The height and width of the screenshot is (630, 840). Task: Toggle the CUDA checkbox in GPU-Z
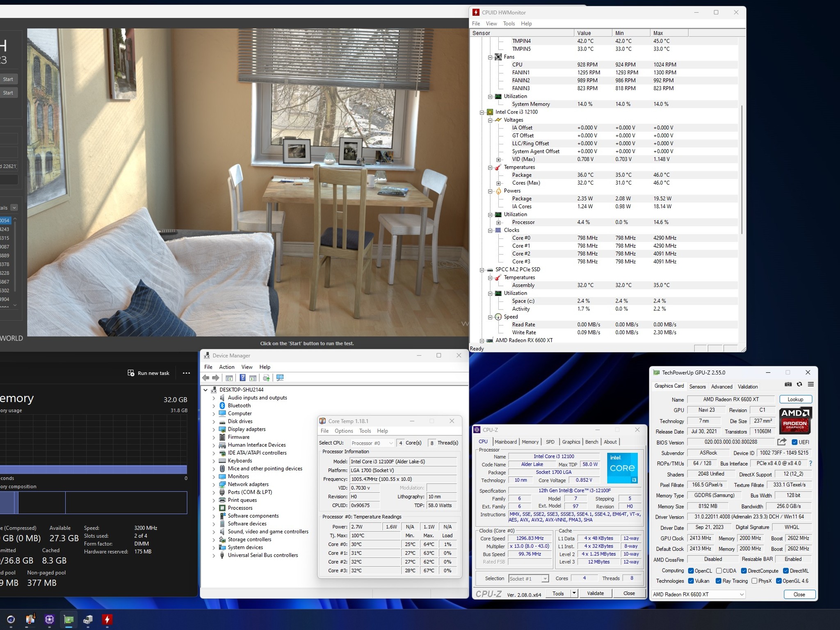tap(719, 571)
